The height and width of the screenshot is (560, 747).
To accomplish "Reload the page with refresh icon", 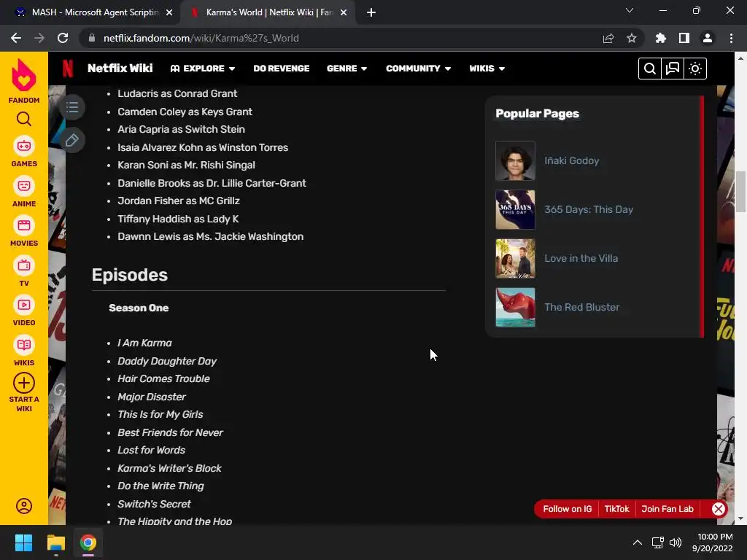I will [x=63, y=38].
